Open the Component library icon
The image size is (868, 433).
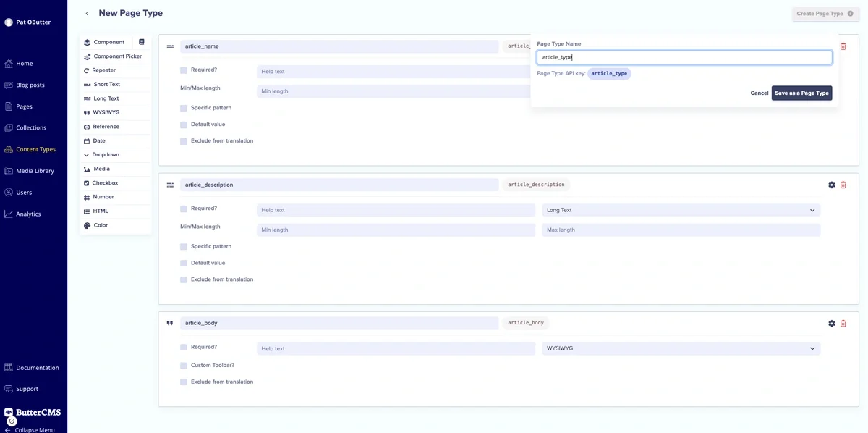pos(142,42)
